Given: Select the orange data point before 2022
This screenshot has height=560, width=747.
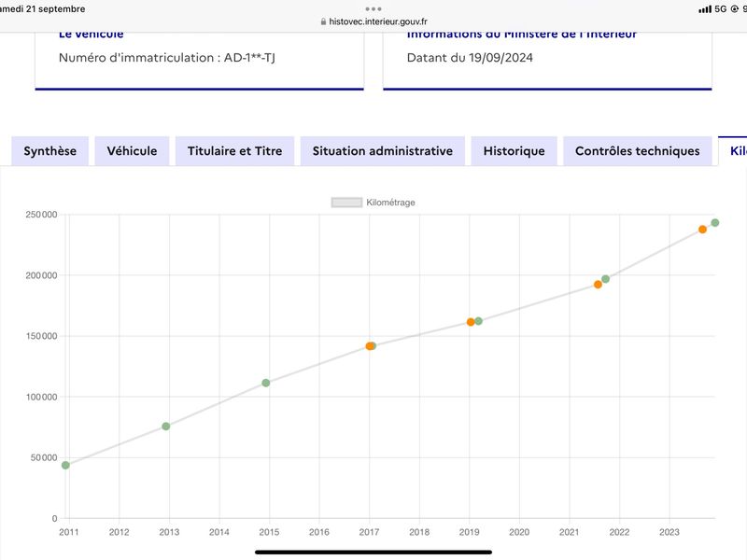Looking at the screenshot, I should 598,285.
